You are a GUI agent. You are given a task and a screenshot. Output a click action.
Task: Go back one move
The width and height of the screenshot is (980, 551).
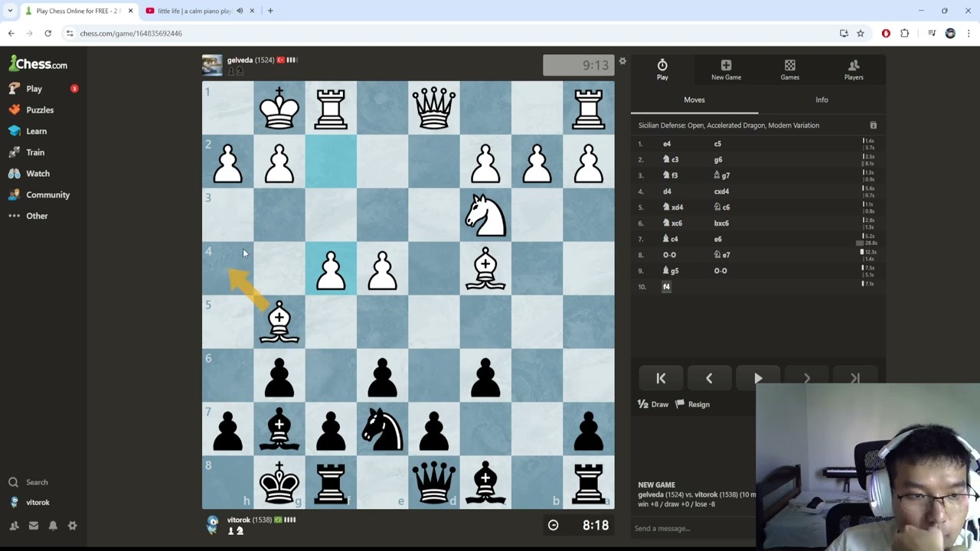[709, 378]
